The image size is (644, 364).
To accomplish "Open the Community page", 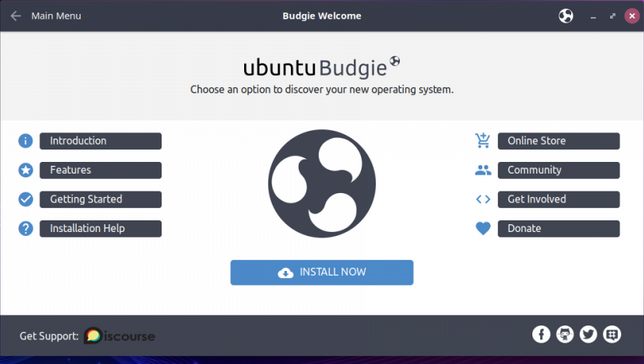I will tap(559, 170).
